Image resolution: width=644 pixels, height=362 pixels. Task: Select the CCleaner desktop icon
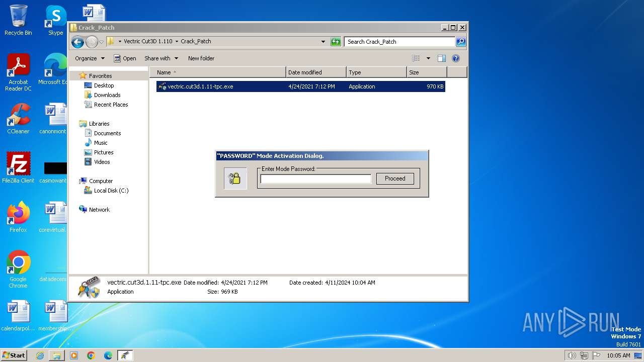tap(18, 119)
